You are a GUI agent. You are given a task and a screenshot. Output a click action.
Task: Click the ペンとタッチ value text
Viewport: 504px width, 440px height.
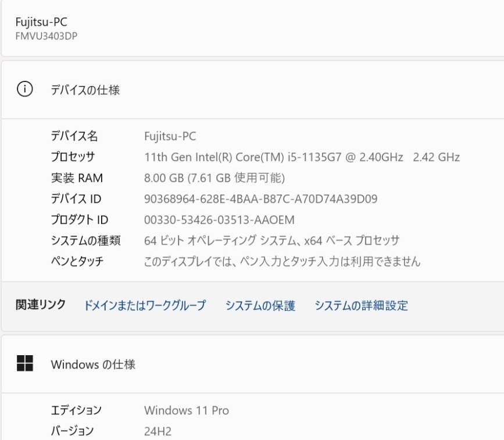[281, 262]
